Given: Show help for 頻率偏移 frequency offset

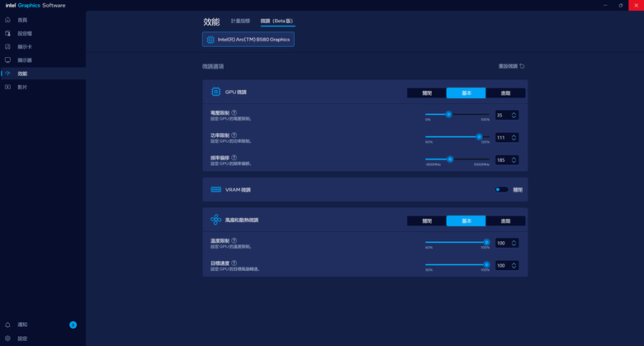Looking at the screenshot, I should (x=234, y=158).
